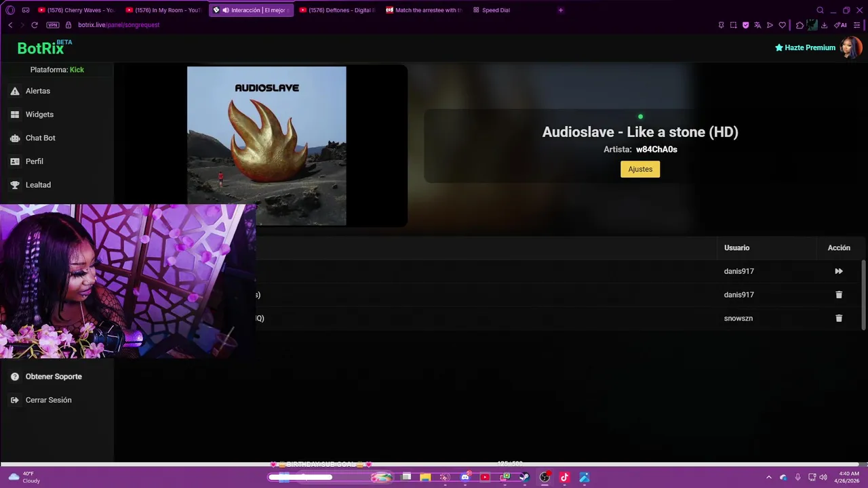The height and width of the screenshot is (488, 868).
Task: Click the Acción column header
Action: click(x=839, y=248)
